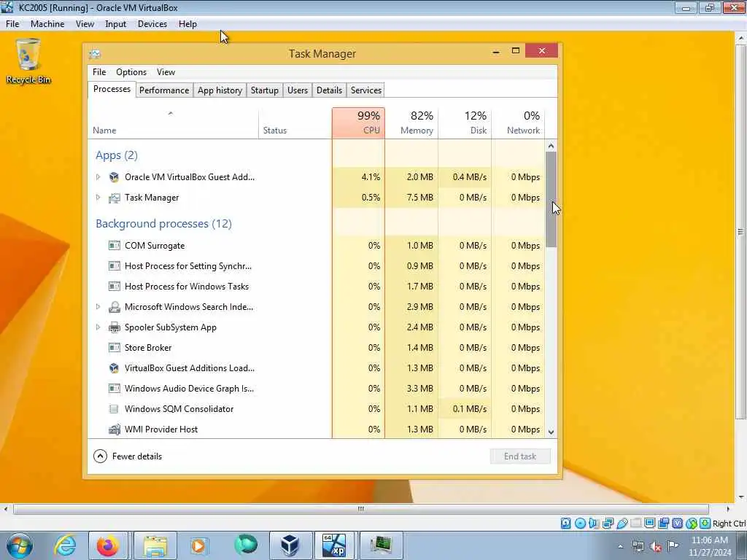Click the Windows Start orb
Viewport: 747px width, 560px height.
[x=20, y=545]
